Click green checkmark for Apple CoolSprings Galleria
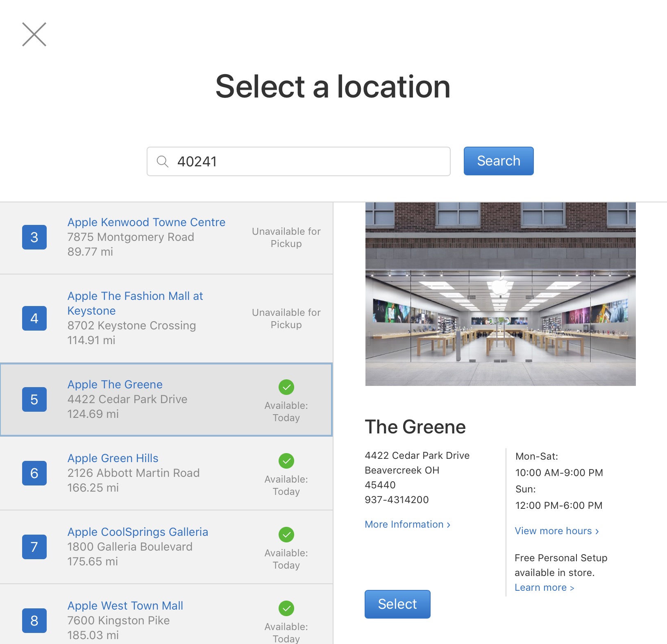667x644 pixels. (286, 535)
